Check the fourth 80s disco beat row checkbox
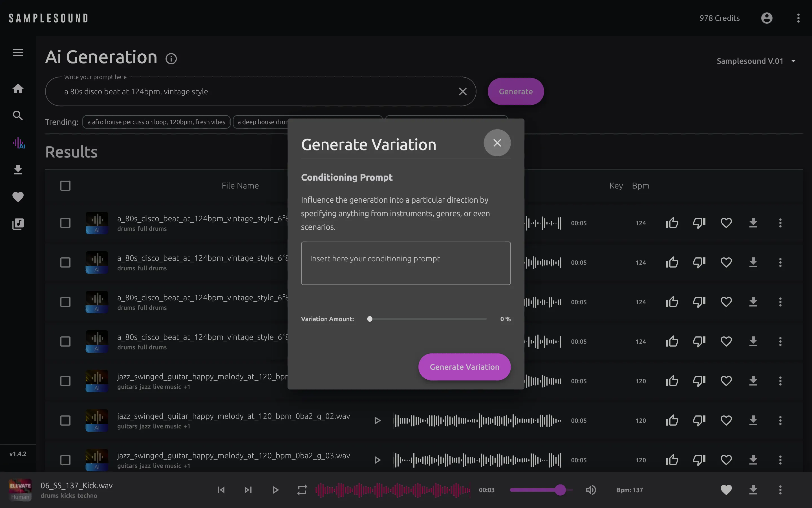Viewport: 812px width, 508px height. click(65, 341)
